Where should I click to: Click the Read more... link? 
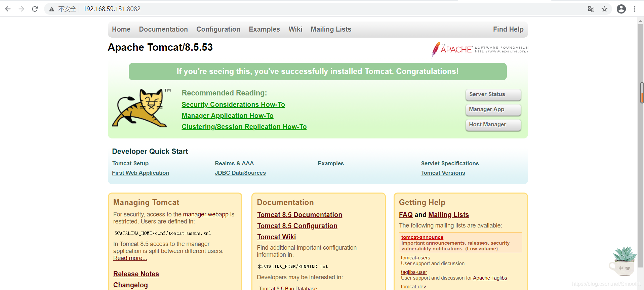130,258
